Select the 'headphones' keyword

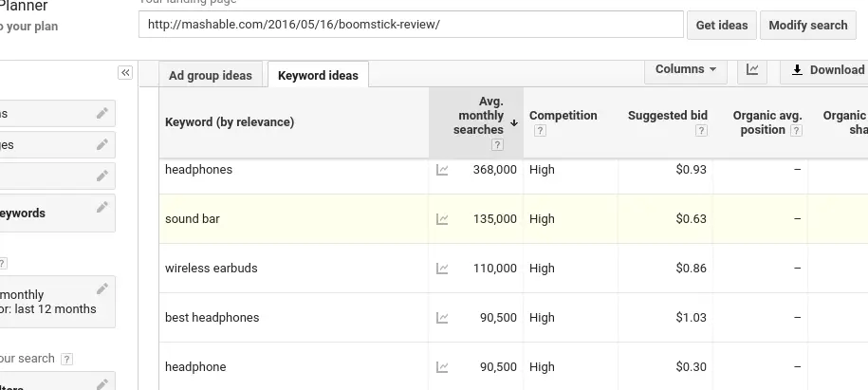click(198, 170)
